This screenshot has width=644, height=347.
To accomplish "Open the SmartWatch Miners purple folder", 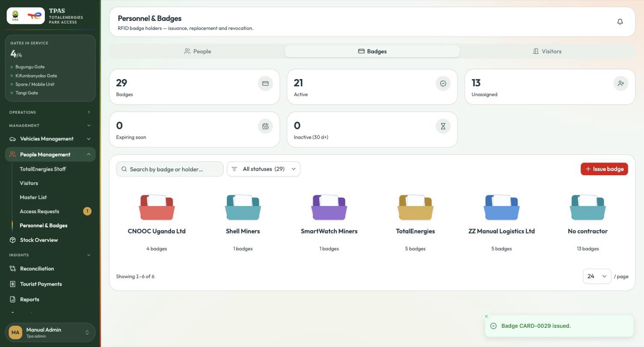I will coord(329,207).
